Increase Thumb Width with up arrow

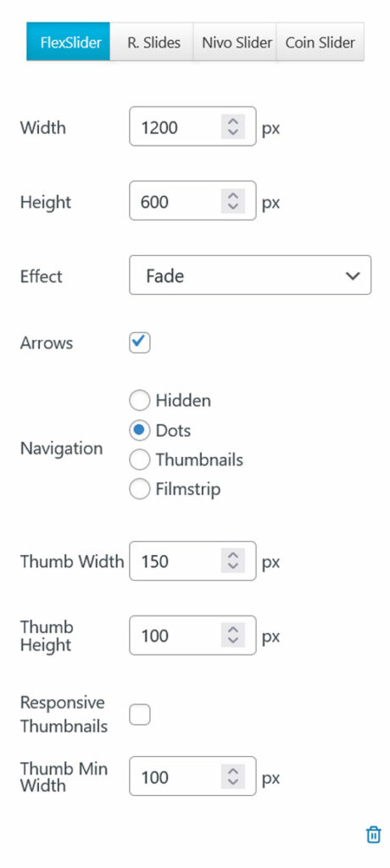tap(233, 555)
